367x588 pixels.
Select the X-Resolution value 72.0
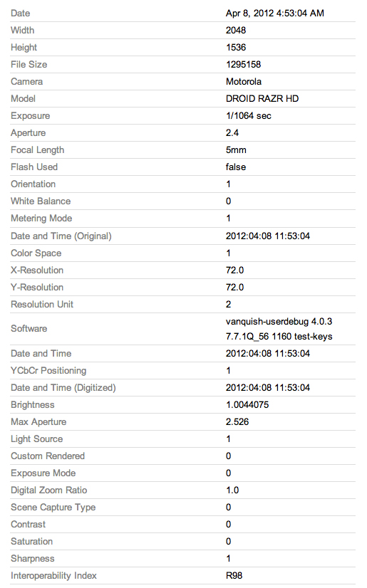234,270
